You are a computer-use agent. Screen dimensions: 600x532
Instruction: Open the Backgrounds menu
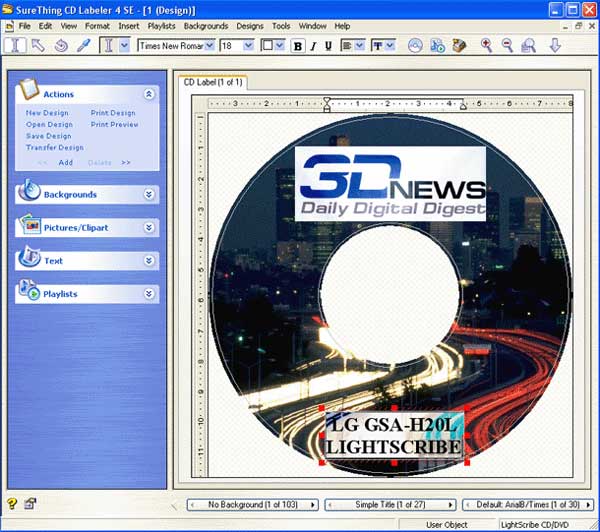[206, 26]
